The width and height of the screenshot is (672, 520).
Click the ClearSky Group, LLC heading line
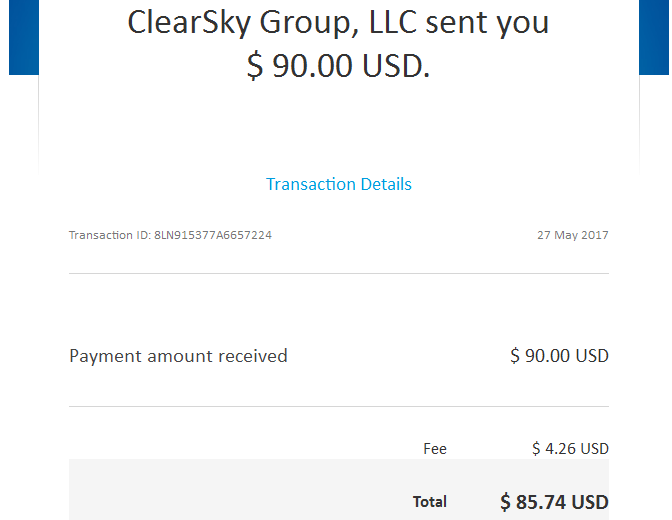click(338, 22)
